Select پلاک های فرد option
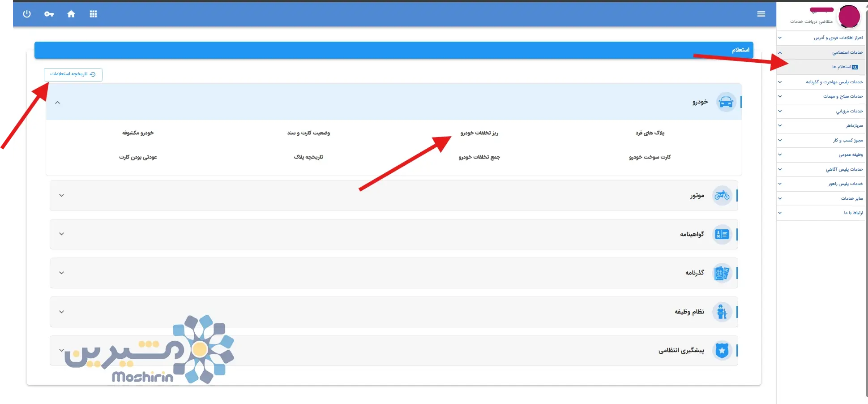 pyautogui.click(x=650, y=133)
